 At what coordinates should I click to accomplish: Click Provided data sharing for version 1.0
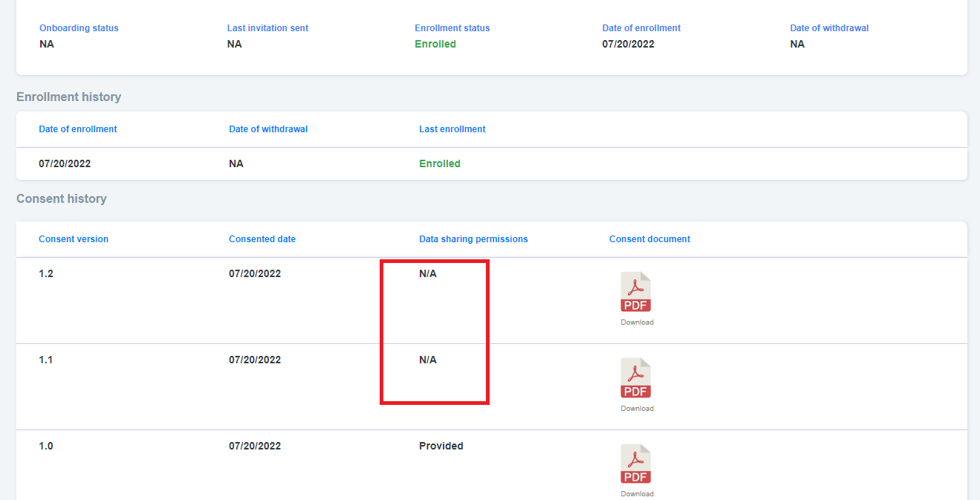point(441,446)
